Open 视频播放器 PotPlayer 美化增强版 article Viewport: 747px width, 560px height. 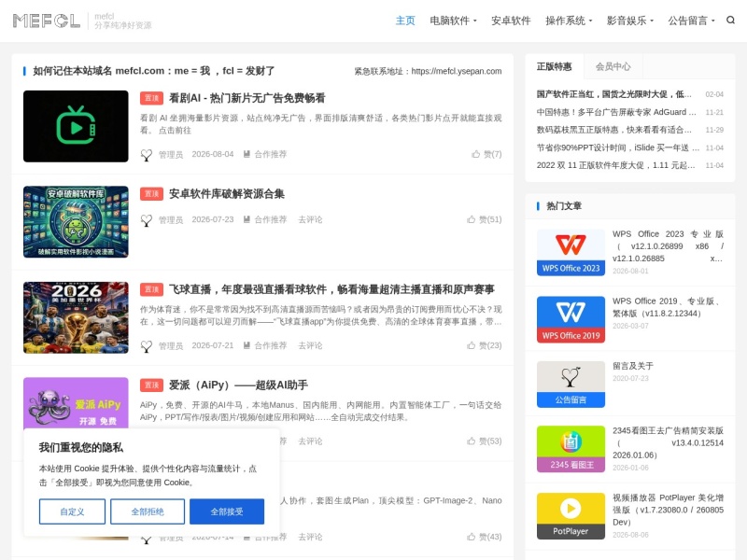click(668, 510)
